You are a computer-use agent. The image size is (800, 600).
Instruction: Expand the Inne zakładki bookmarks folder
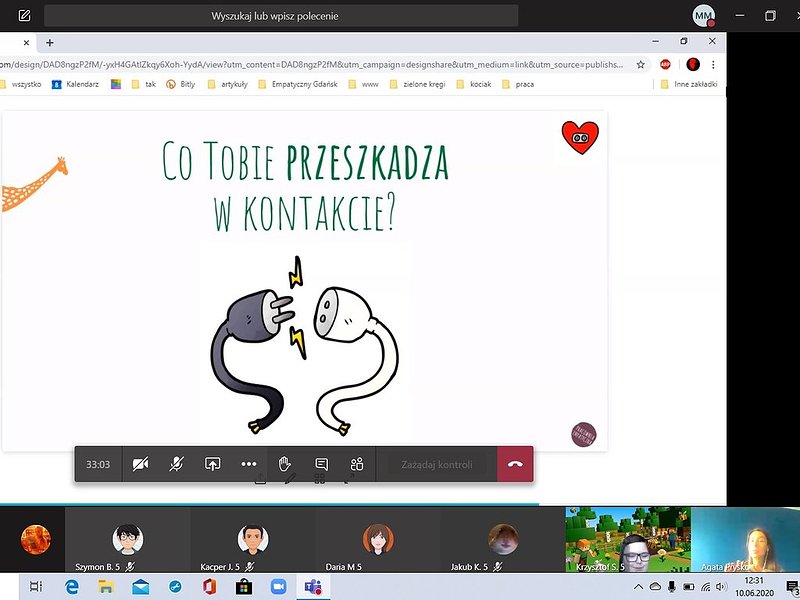point(689,84)
